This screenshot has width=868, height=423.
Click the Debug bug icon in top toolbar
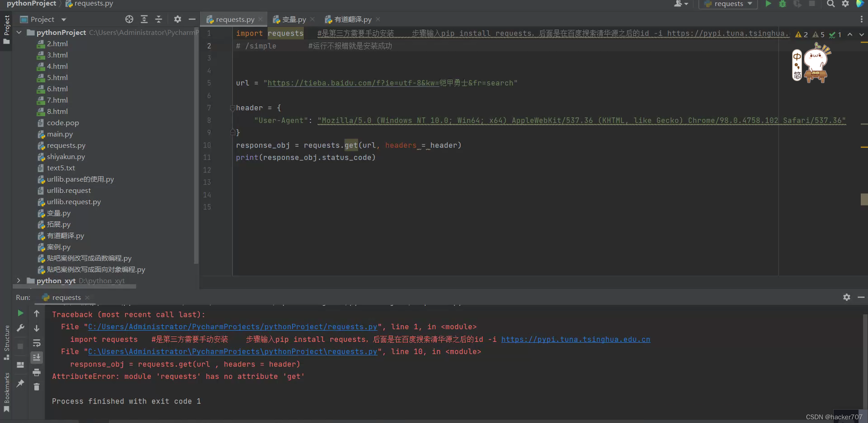pos(782,4)
